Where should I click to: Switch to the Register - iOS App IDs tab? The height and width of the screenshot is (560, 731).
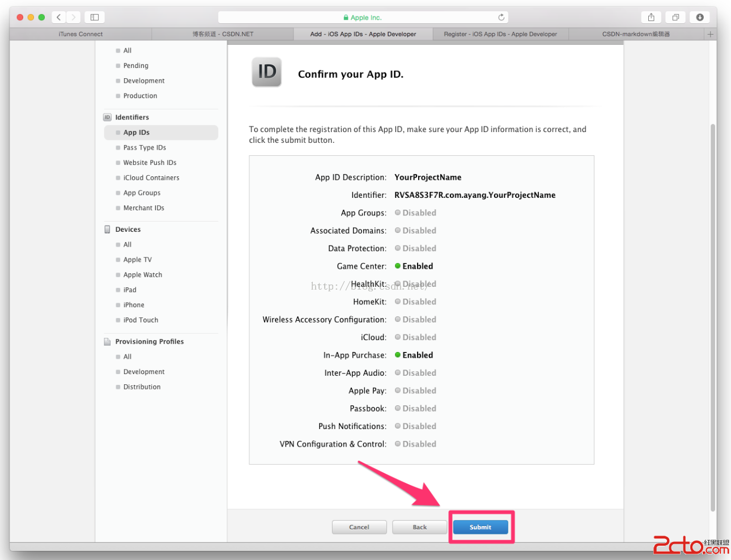pos(500,34)
